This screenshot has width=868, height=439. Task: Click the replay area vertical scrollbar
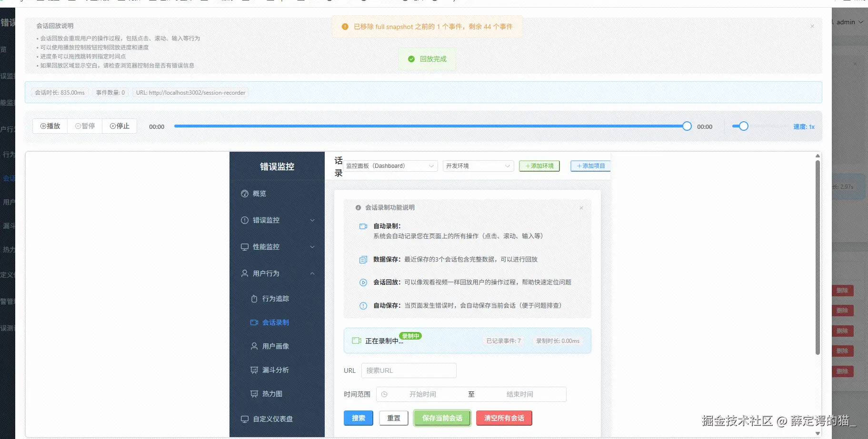point(818,257)
